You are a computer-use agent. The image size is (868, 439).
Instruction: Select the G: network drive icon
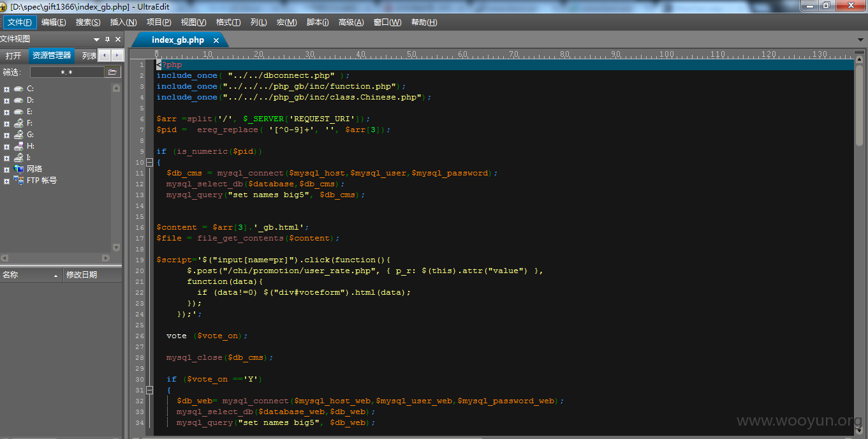click(x=18, y=135)
